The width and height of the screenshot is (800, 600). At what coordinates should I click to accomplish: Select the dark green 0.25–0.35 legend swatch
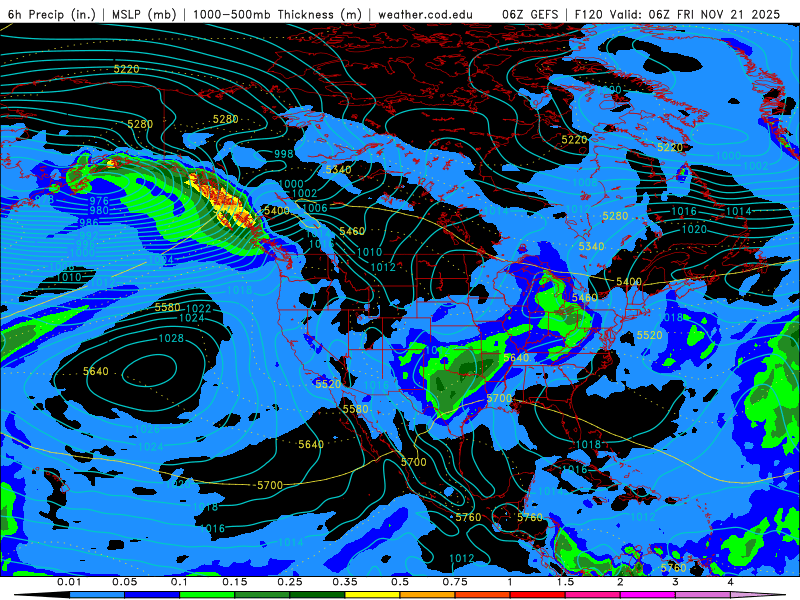click(x=317, y=595)
